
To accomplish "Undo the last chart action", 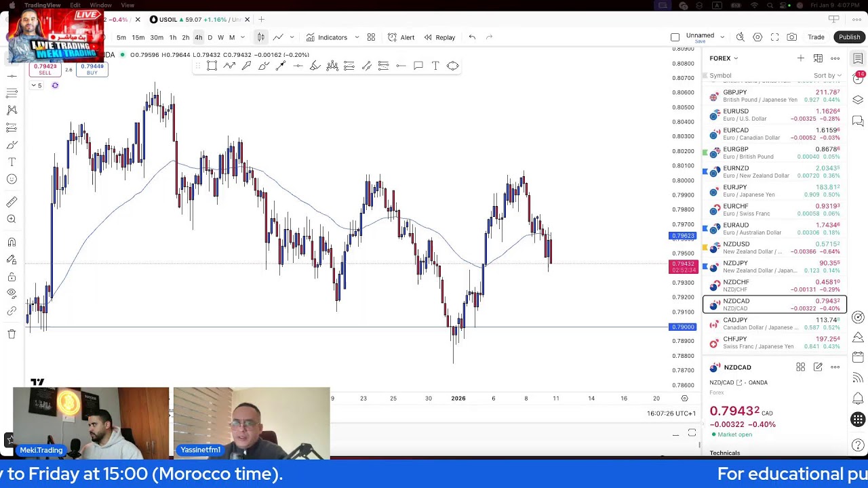I will point(472,37).
